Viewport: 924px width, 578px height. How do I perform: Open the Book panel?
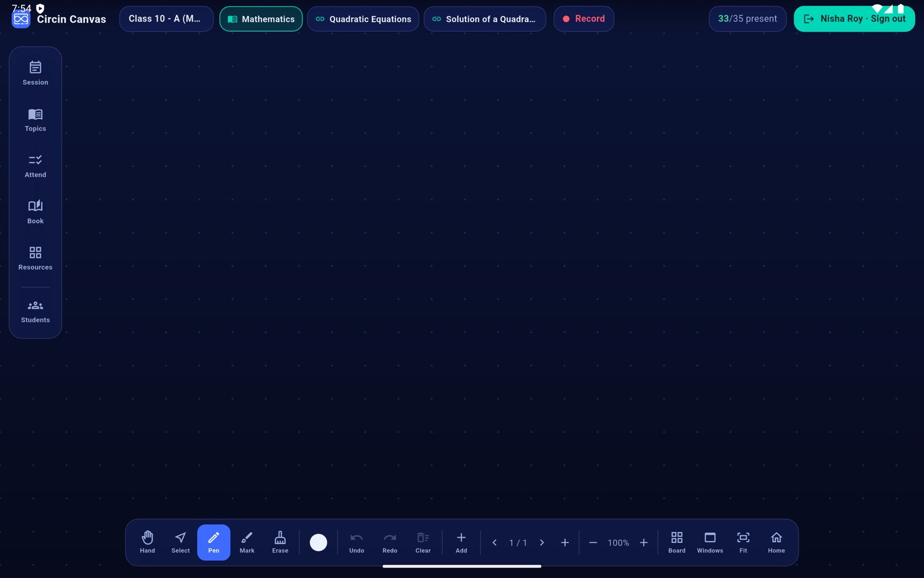[x=35, y=212]
